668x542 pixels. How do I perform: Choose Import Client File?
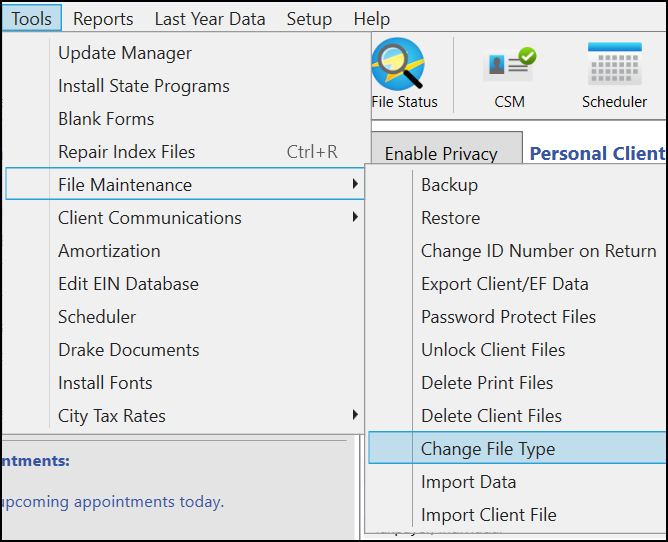517,515
